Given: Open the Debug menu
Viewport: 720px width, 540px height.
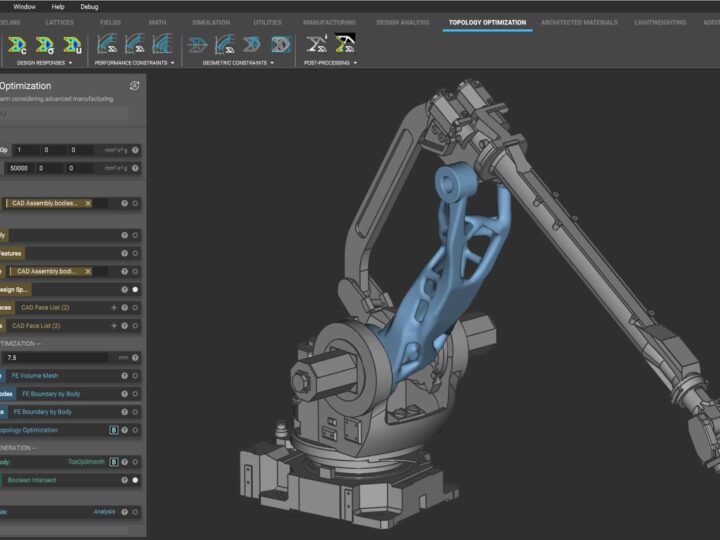Looking at the screenshot, I should [x=89, y=7].
